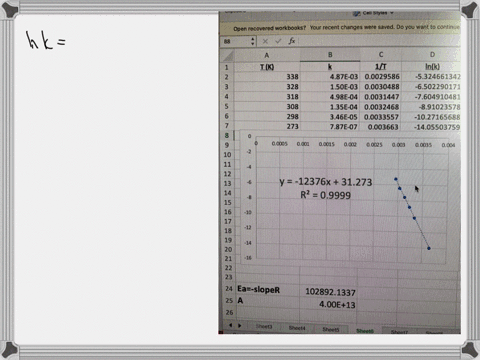Screen dimensions: 480x360
Task: Select cell with 1.35E-04
Action: coord(330,107)
